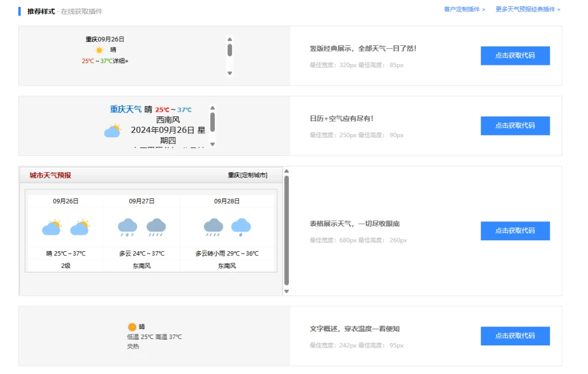The image size is (588, 374).
Task: Click the 文字概述，穿衣温度一看便知 description
Action: [x=355, y=329]
